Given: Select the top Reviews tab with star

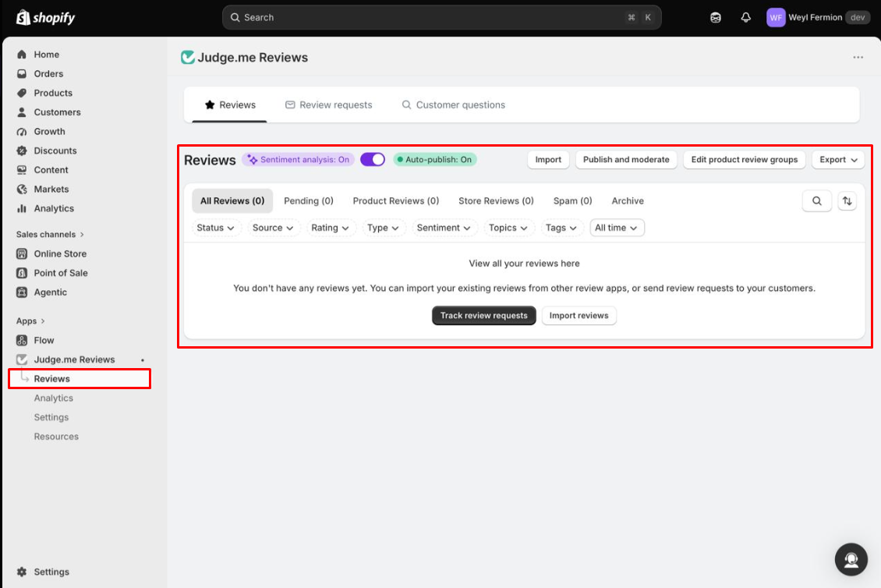Looking at the screenshot, I should (230, 105).
